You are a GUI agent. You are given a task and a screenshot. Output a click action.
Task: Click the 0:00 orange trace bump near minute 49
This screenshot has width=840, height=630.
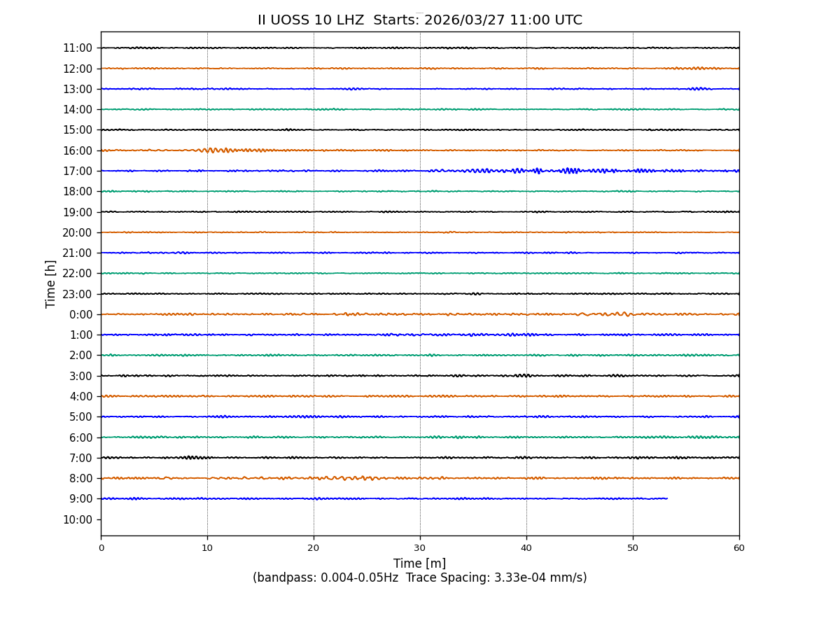click(622, 314)
